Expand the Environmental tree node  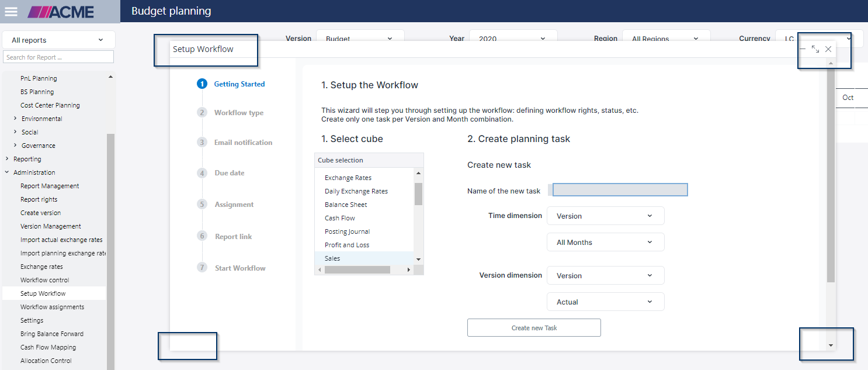pyautogui.click(x=15, y=119)
